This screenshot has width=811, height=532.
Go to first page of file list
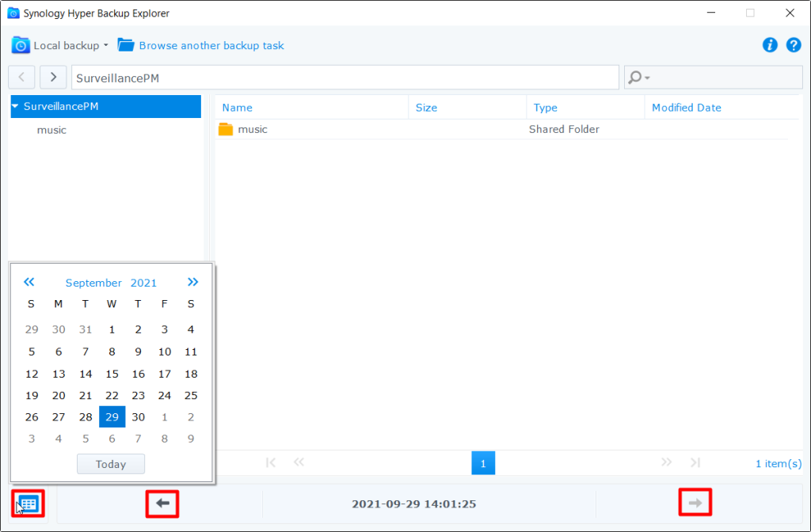click(271, 462)
